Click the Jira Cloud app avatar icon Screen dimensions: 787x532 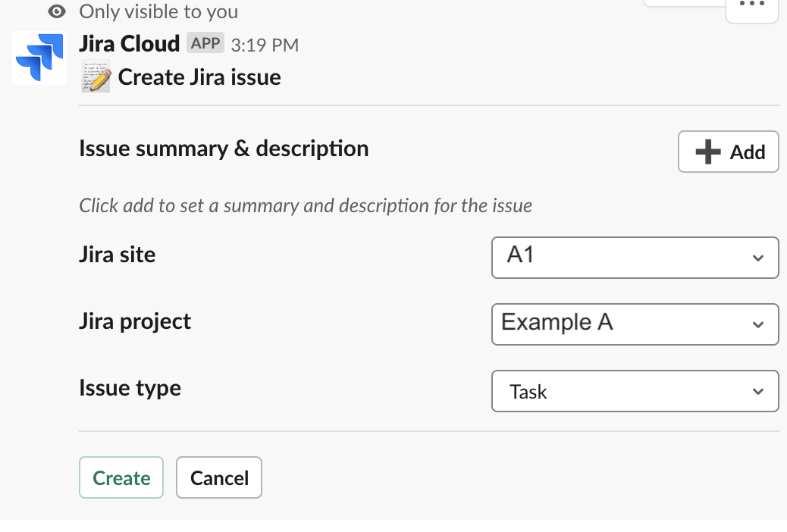click(x=39, y=57)
